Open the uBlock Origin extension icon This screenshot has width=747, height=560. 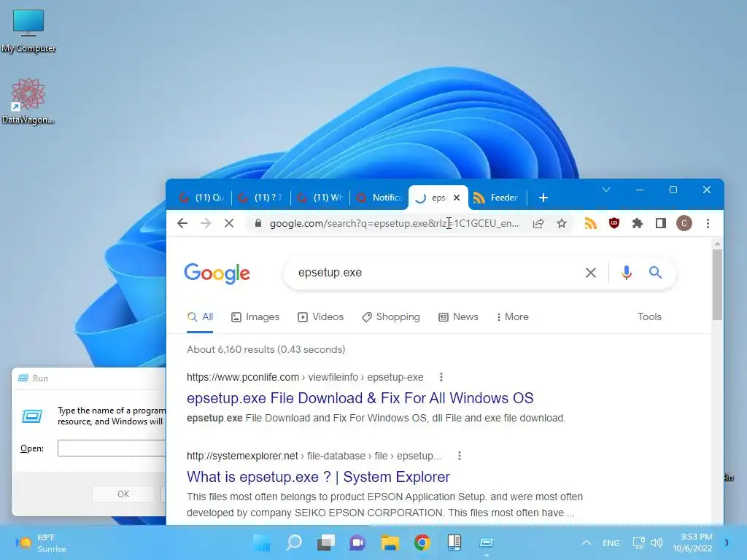coord(614,223)
